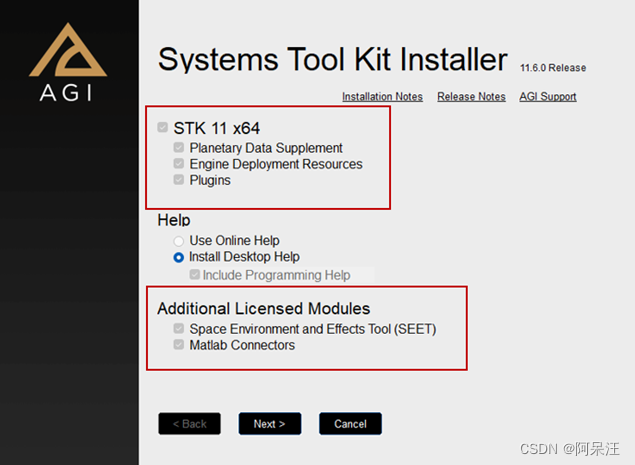
Task: Select the Use Online Help option
Action: click(179, 241)
